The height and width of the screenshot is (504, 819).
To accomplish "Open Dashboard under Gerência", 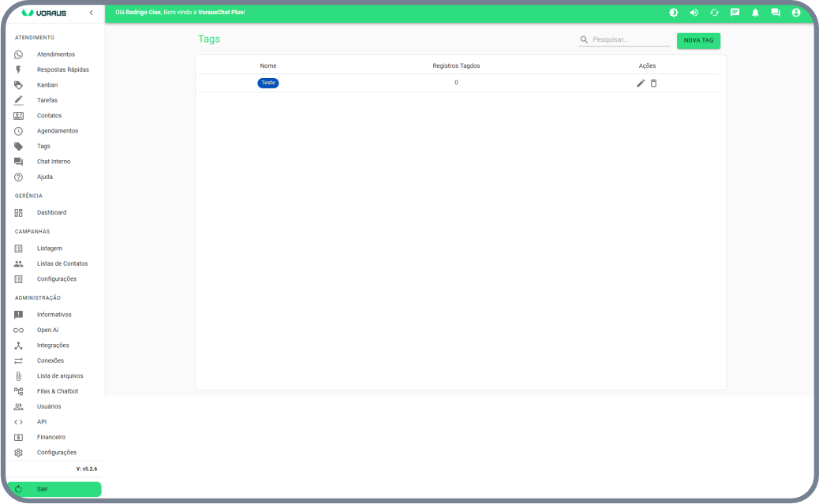I will point(51,213).
